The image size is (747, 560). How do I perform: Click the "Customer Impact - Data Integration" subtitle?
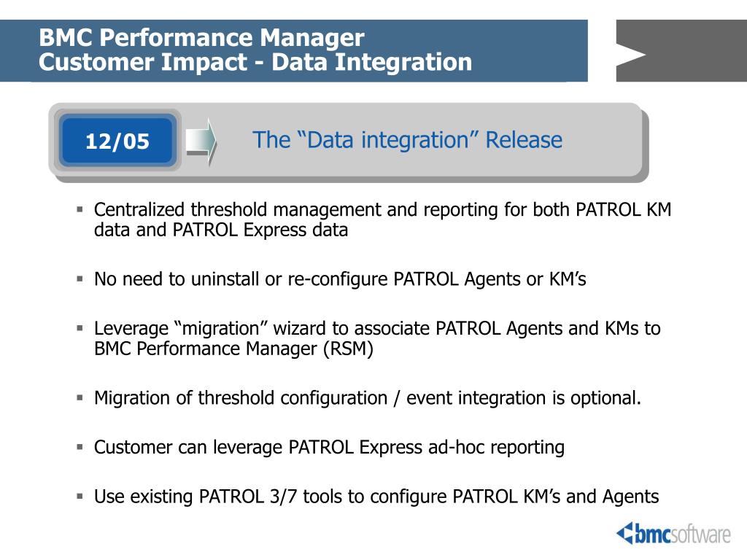coord(255,63)
